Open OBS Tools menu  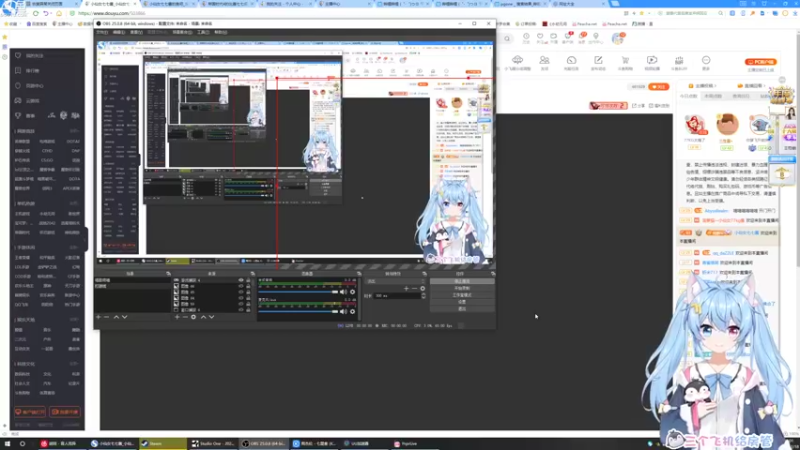203,32
